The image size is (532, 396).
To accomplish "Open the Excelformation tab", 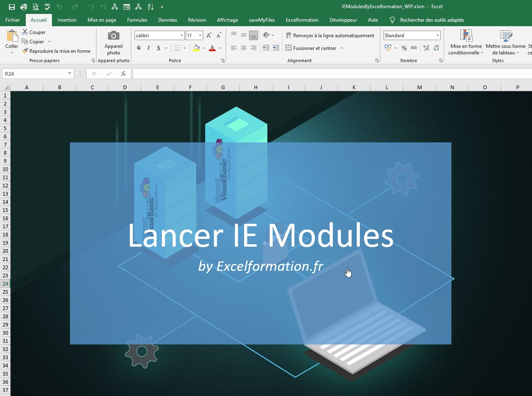I will (302, 20).
